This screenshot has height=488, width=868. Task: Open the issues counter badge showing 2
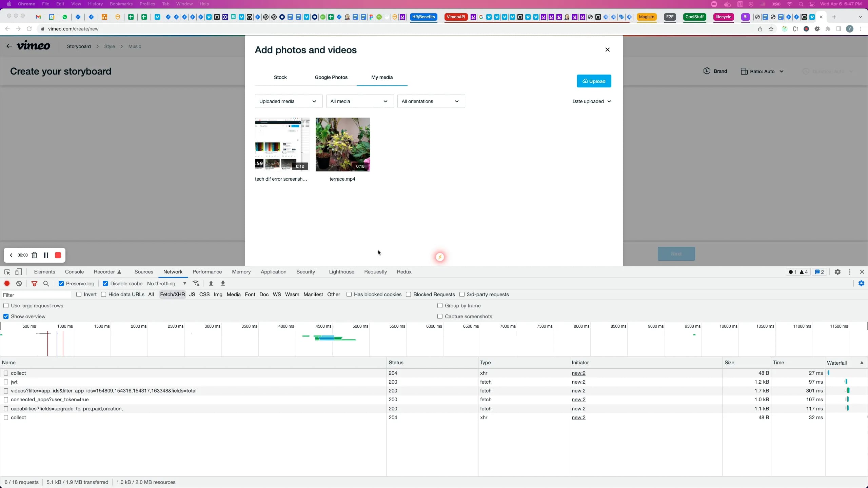point(819,272)
